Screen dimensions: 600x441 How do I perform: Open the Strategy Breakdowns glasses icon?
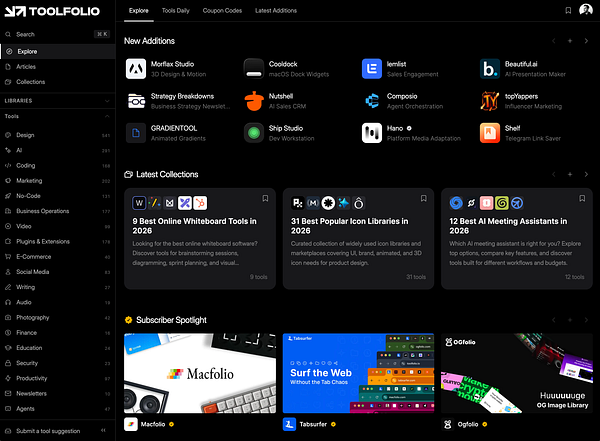pos(136,101)
